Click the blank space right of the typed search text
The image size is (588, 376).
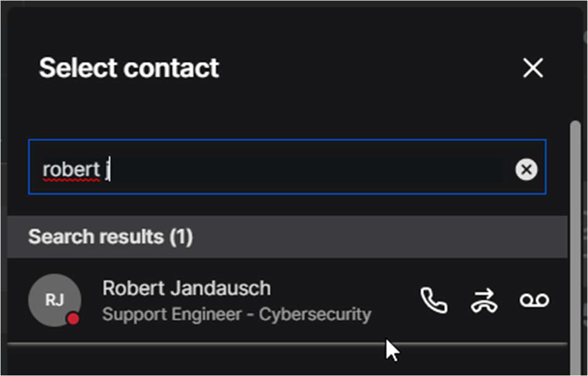pyautogui.click(x=306, y=170)
